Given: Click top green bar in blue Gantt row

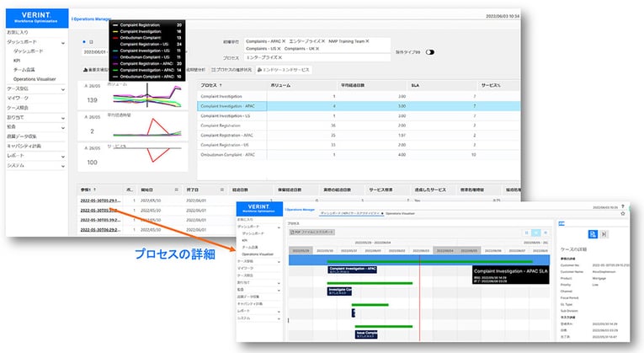Looking at the screenshot, I should click(x=429, y=261).
